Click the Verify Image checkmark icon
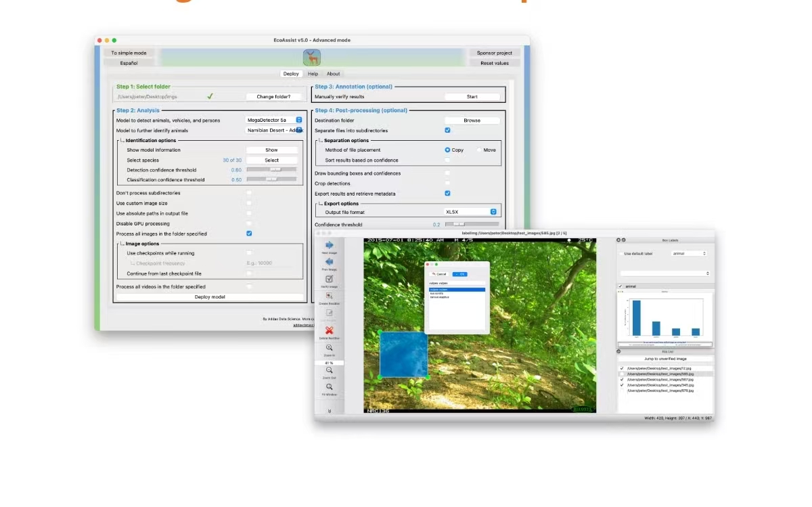The image size is (812, 507). click(330, 279)
